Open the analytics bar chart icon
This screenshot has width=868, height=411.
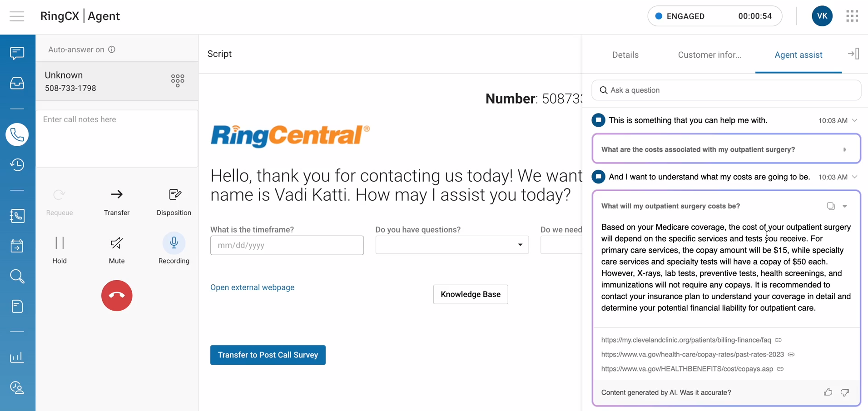17,357
